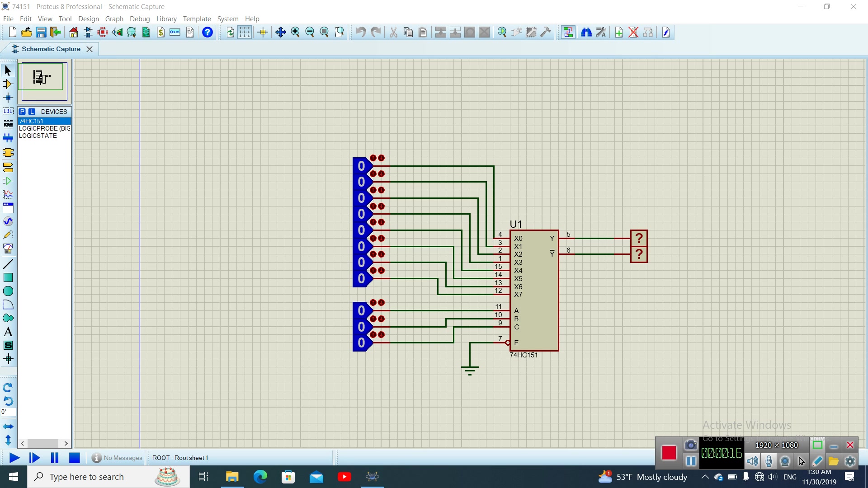Select the 2D Graphics Text tool
The image size is (868, 488).
coord(8,332)
